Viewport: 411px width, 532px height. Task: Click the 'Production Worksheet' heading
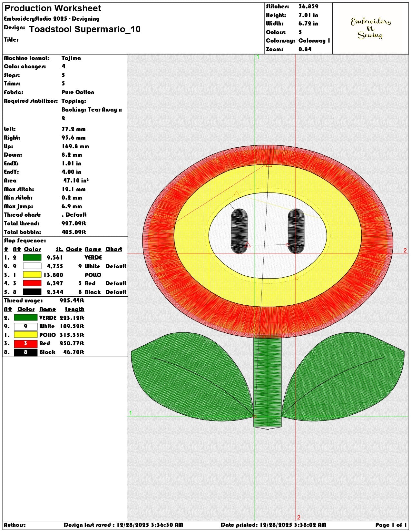(53, 8)
